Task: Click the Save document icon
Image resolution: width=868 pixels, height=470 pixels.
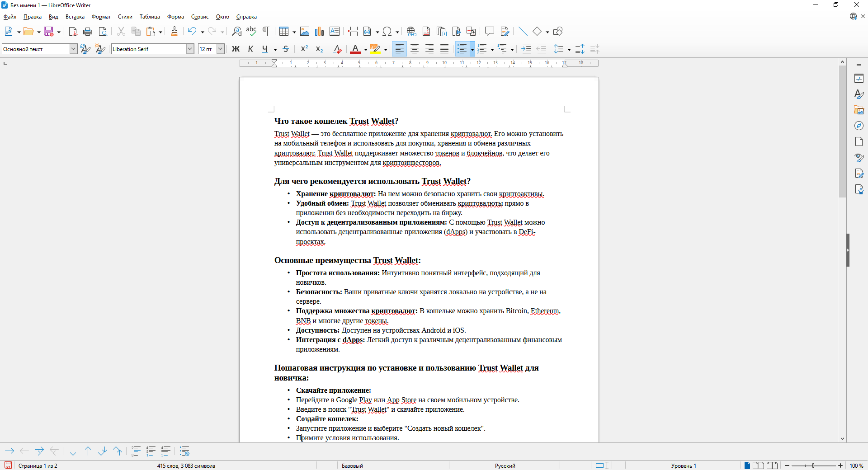Action: point(49,31)
